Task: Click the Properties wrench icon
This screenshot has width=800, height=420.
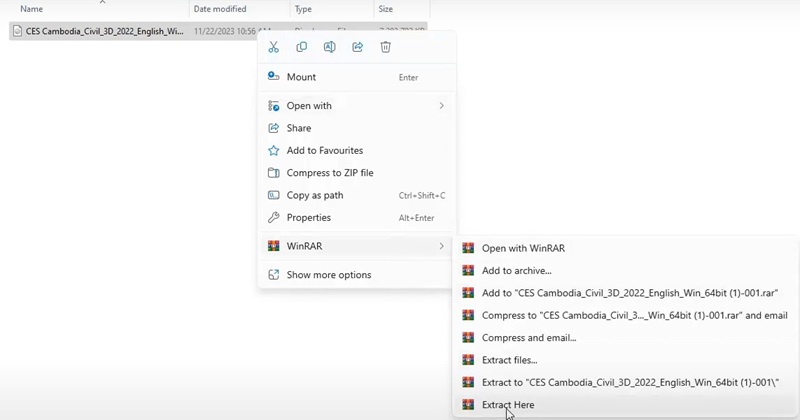Action: pyautogui.click(x=273, y=218)
